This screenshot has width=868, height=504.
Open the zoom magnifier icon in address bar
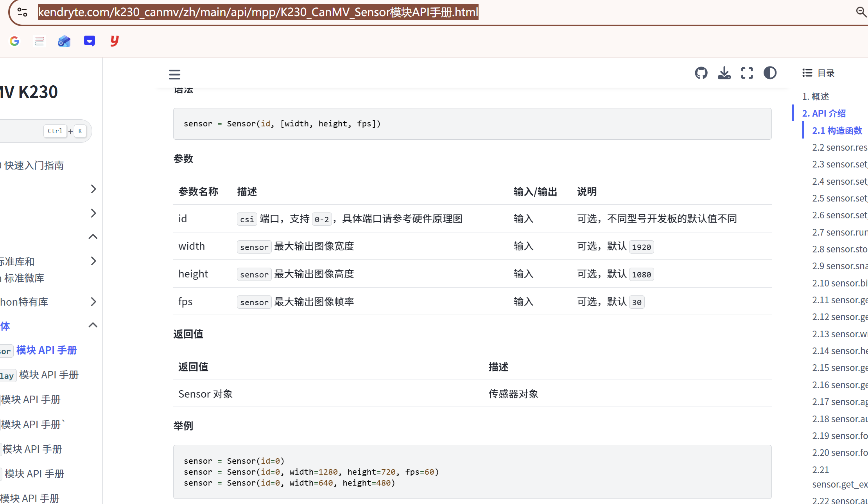[x=861, y=12]
